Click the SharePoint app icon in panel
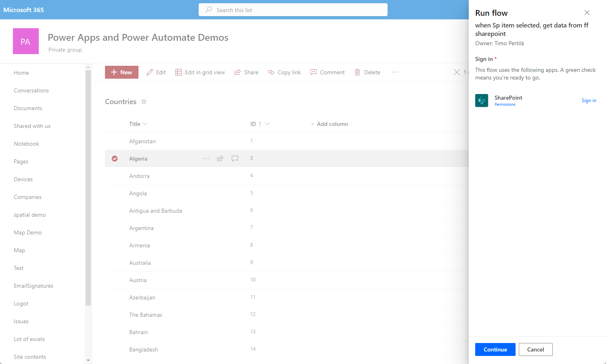This screenshot has height=364, width=606. tap(482, 100)
